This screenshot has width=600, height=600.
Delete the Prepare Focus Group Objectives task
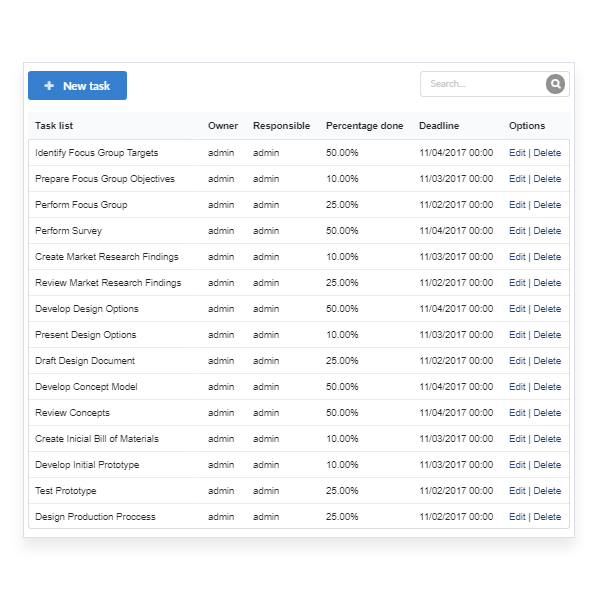[547, 179]
